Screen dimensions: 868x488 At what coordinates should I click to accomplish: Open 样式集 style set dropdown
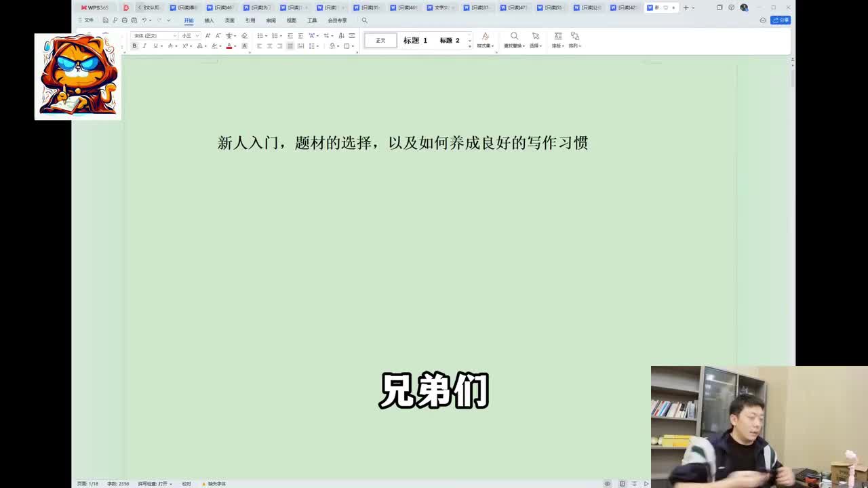point(486,41)
